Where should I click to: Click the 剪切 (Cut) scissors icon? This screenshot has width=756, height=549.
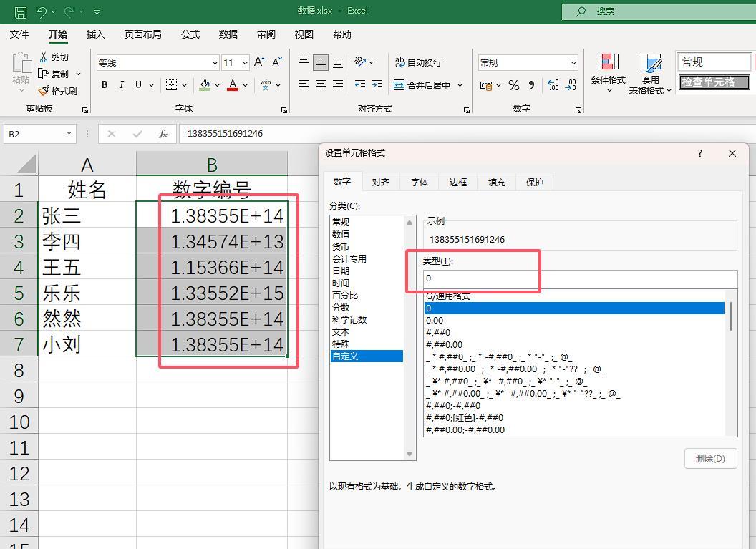click(x=44, y=57)
